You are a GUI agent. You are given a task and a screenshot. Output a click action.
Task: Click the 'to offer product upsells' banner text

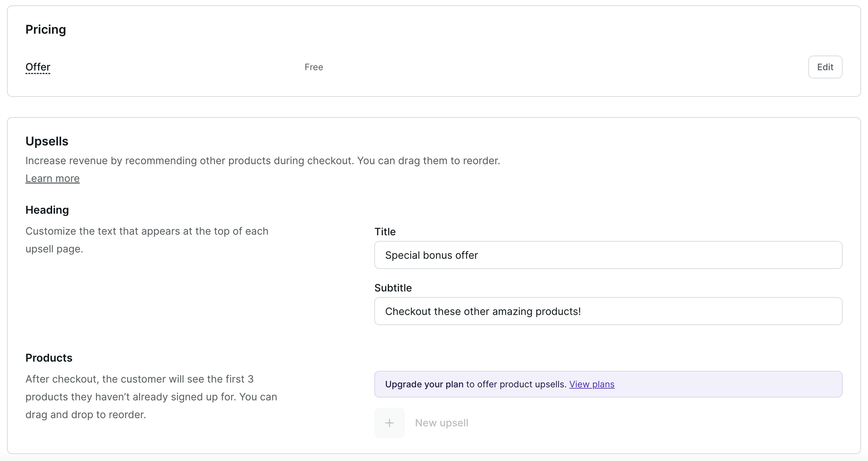[x=516, y=384]
